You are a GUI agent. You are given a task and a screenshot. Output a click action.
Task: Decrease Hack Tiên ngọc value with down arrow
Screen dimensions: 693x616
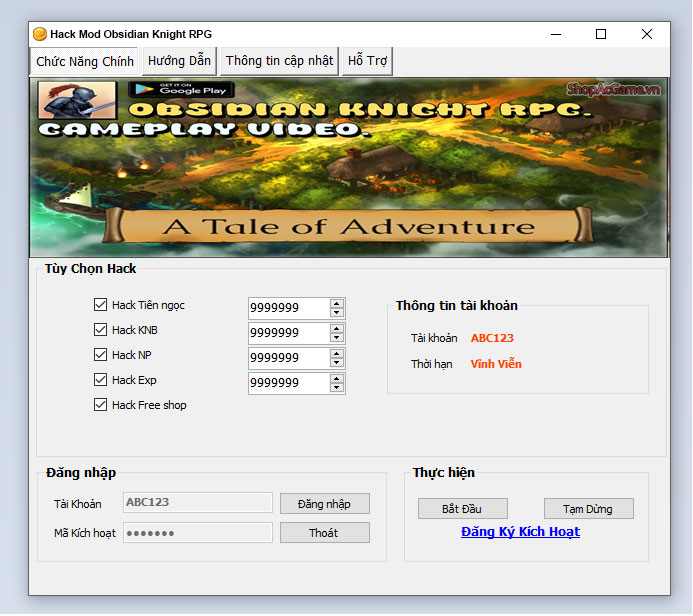(337, 312)
